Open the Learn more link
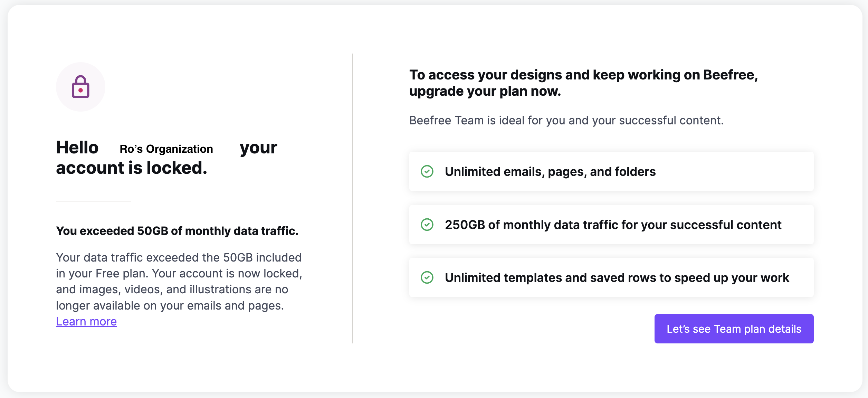This screenshot has height=398, width=868. [x=86, y=322]
